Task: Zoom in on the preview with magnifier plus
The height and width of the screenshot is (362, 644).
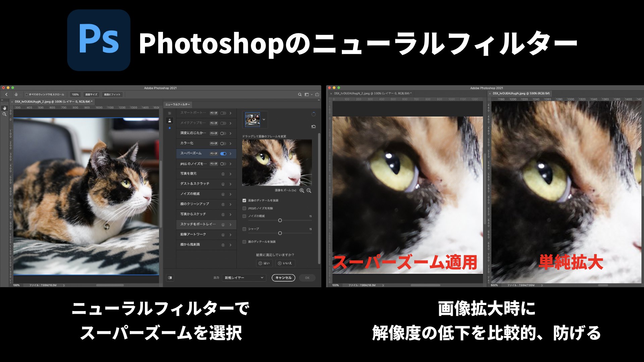Action: (x=302, y=190)
